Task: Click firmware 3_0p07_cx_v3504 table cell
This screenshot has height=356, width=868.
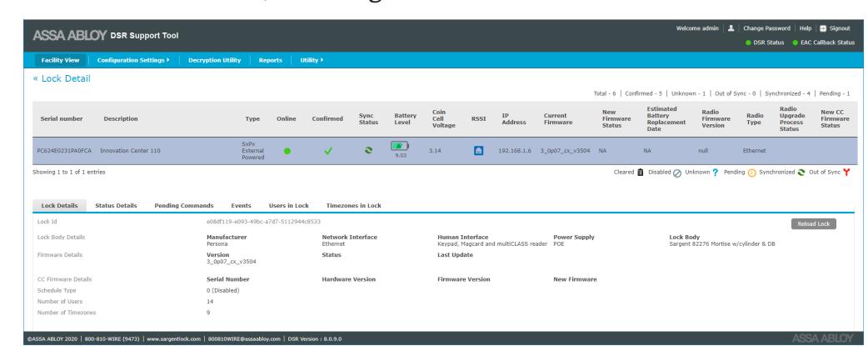Action: tap(565, 151)
